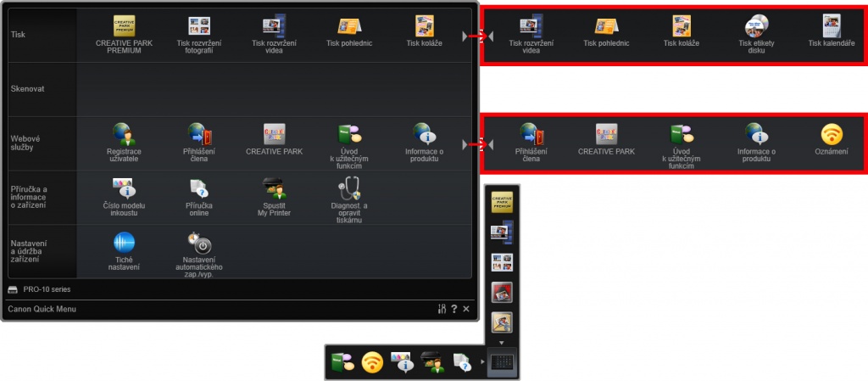Screen dimensions: 868x381
Task: Open help question mark in the Quick Menu footer
Action: coord(454,309)
